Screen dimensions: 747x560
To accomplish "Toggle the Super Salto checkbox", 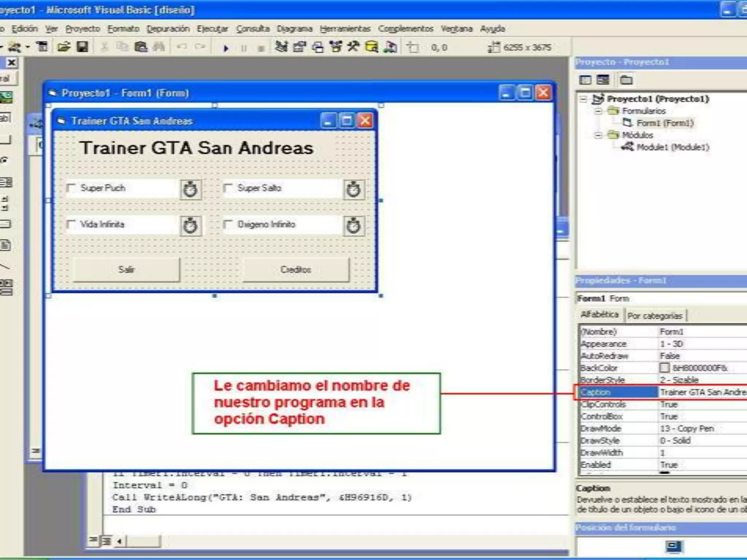I will point(228,188).
